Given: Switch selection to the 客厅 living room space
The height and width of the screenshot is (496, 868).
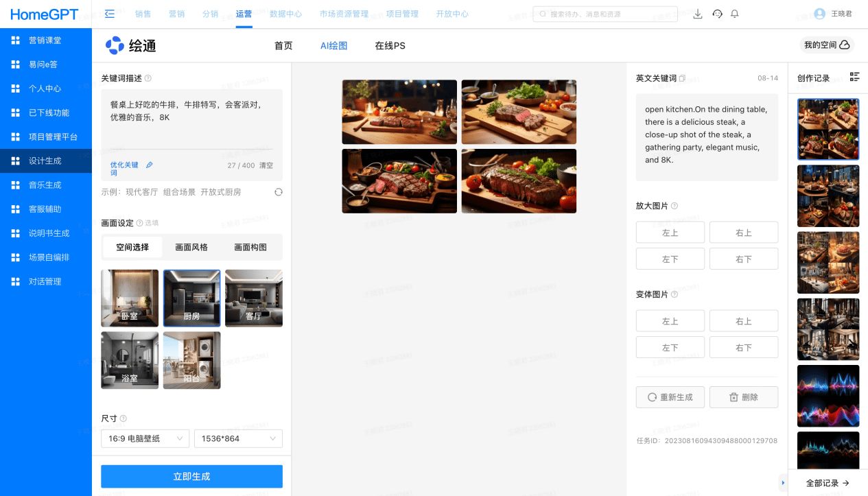Looking at the screenshot, I should (x=254, y=298).
